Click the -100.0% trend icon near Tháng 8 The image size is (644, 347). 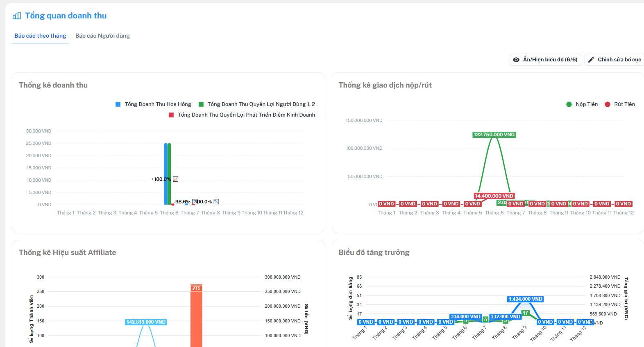pos(216,202)
